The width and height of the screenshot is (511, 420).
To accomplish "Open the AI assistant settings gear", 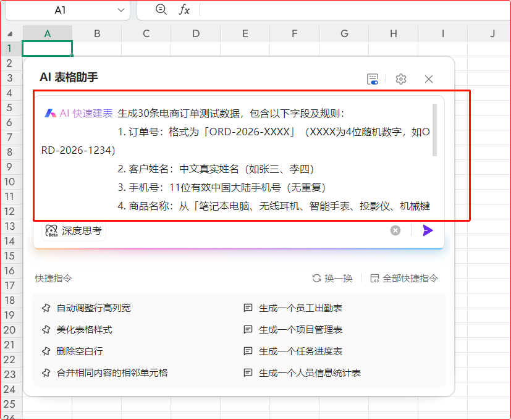I will click(400, 79).
